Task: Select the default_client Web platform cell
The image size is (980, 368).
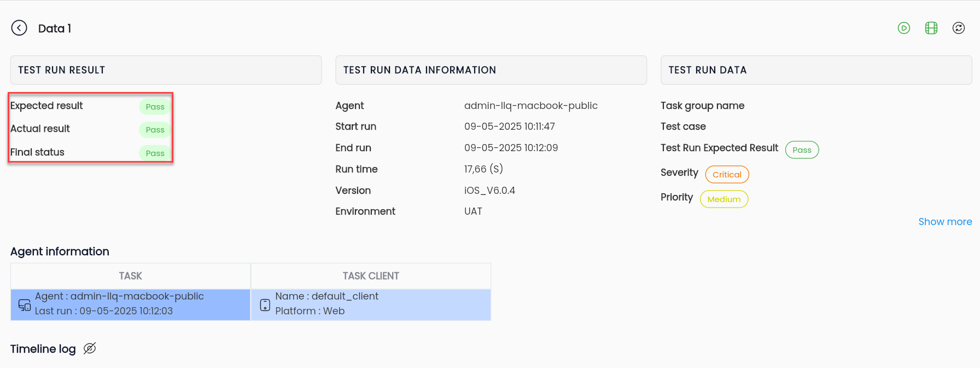Action: click(x=371, y=305)
